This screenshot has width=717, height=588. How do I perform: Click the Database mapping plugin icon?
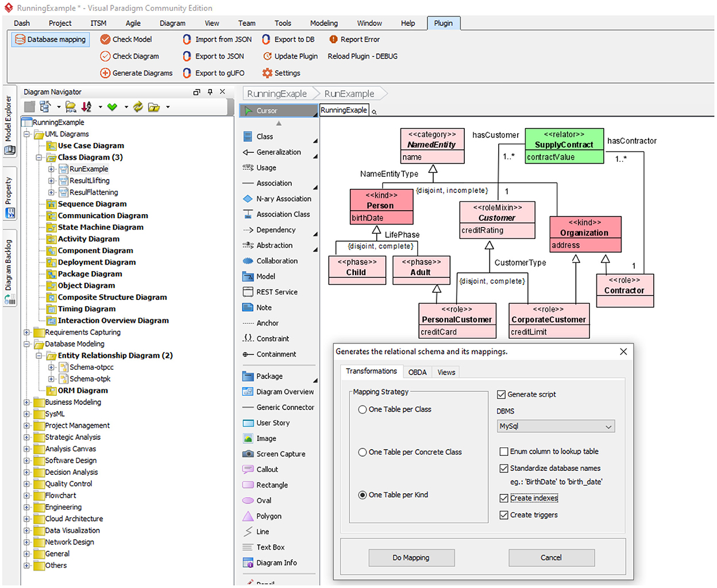pos(20,40)
